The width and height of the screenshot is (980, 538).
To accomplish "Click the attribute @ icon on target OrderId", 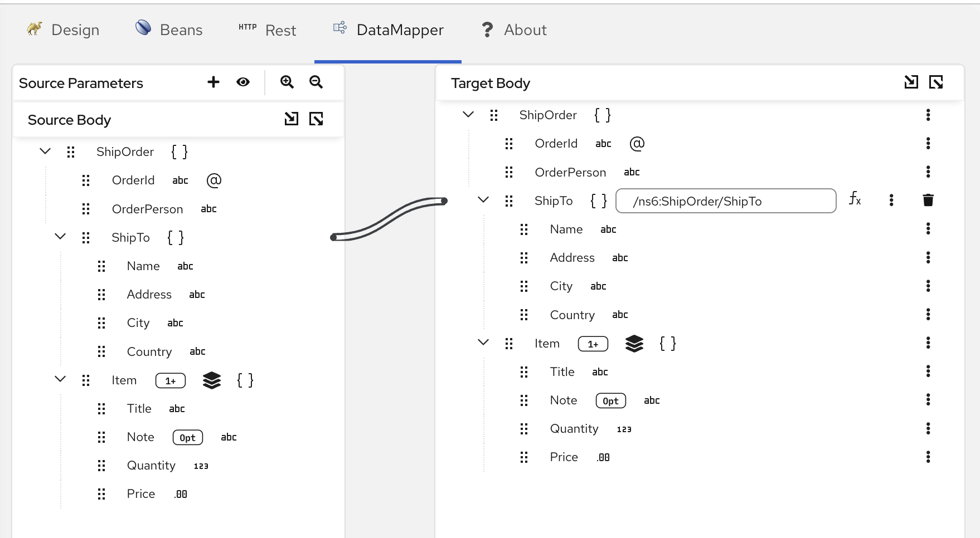I will [637, 144].
